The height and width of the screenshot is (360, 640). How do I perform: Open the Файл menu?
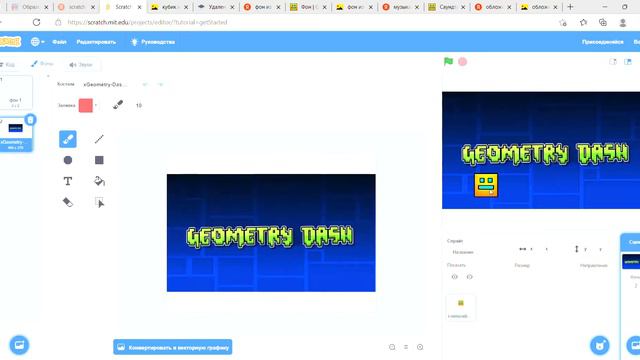pyautogui.click(x=59, y=42)
